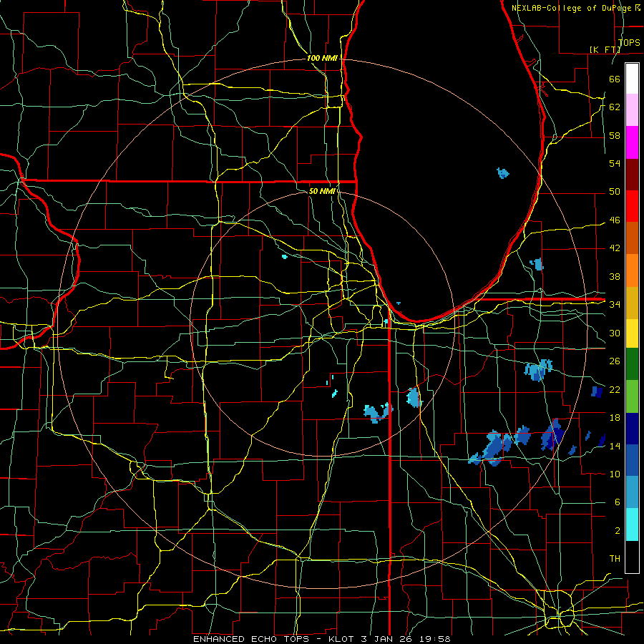Click the TOPS legend heading
This screenshot has width=644, height=644.
click(629, 43)
